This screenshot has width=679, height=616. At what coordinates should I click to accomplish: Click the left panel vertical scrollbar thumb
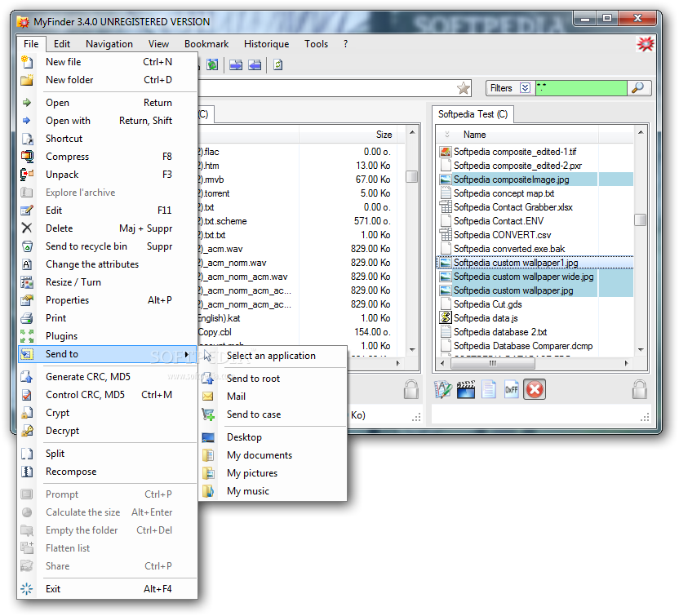click(x=412, y=176)
